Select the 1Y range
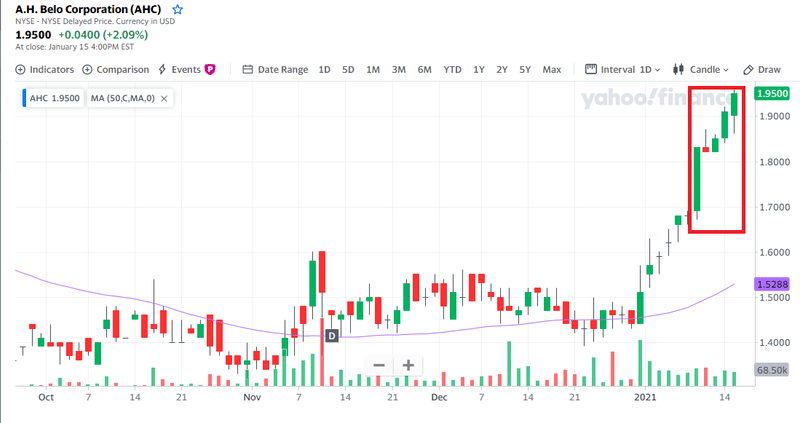800x423 pixels. (x=479, y=69)
